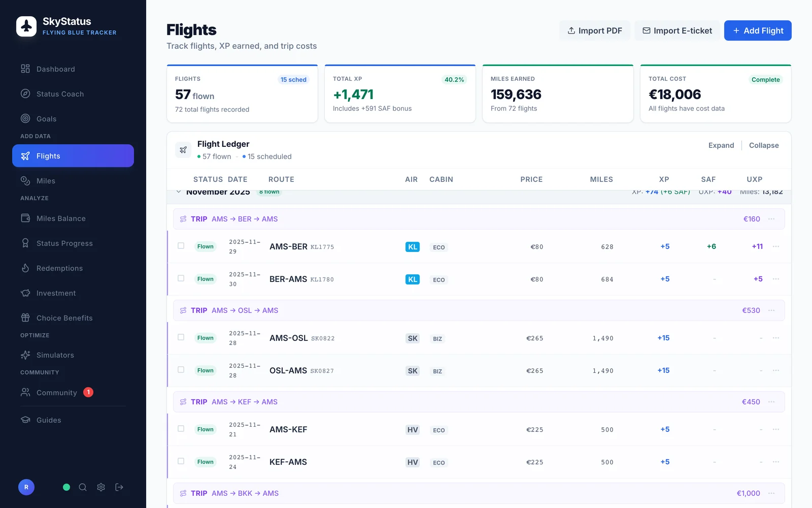
Task: Click the Choice Benefits gift icon
Action: tap(25, 318)
